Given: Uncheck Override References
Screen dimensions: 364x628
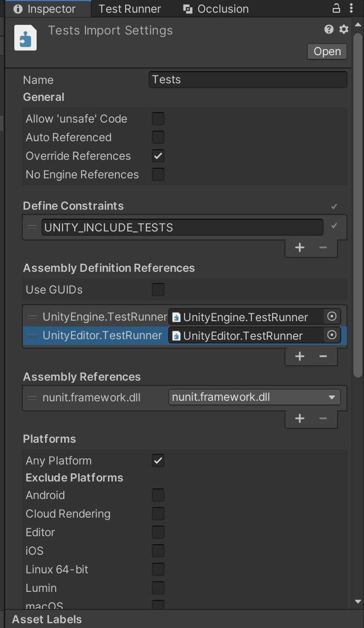Looking at the screenshot, I should tap(158, 156).
